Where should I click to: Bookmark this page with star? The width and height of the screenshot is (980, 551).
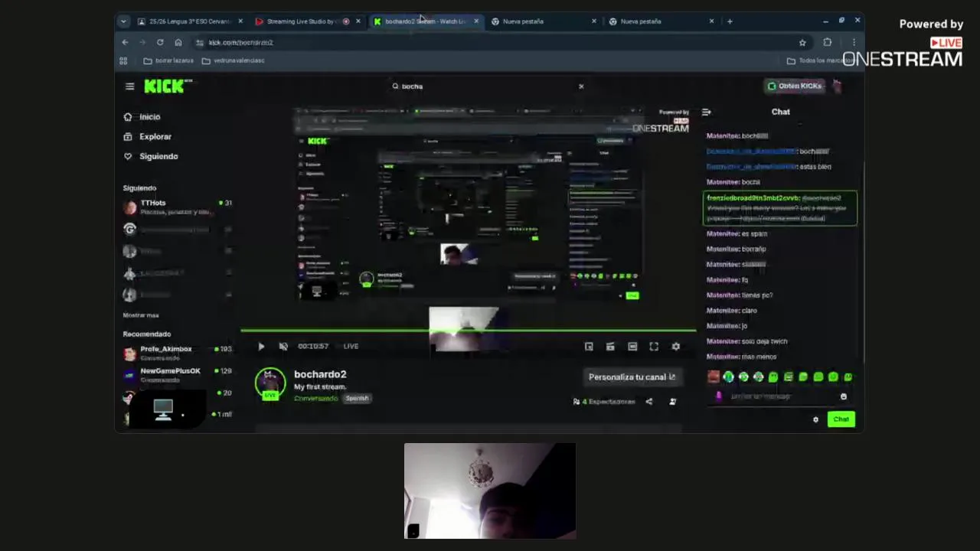click(x=802, y=42)
